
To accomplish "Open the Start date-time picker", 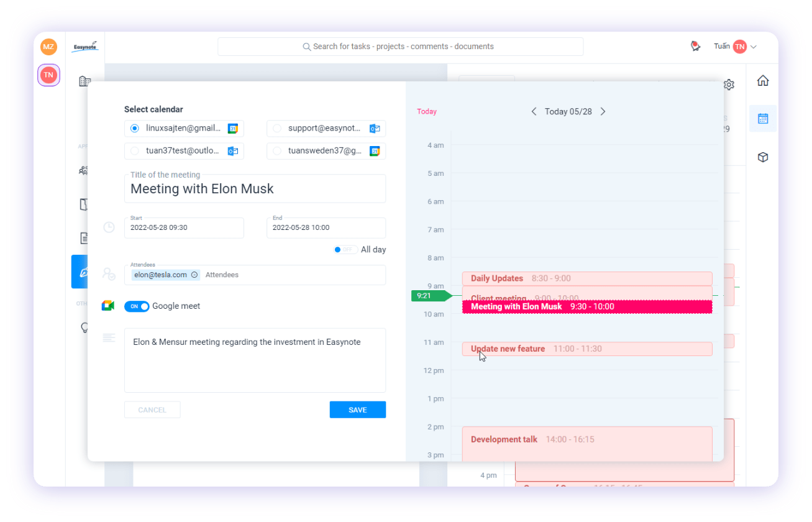I will pyautogui.click(x=184, y=227).
